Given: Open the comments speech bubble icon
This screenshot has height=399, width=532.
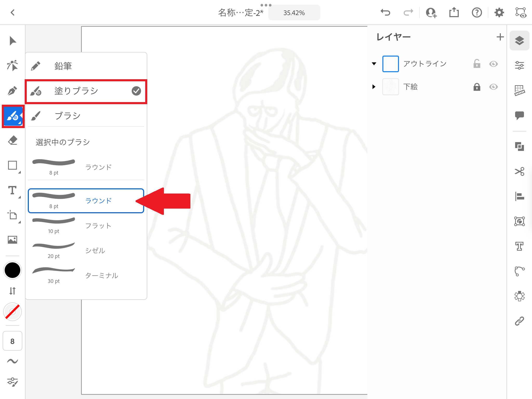Looking at the screenshot, I should (520, 115).
